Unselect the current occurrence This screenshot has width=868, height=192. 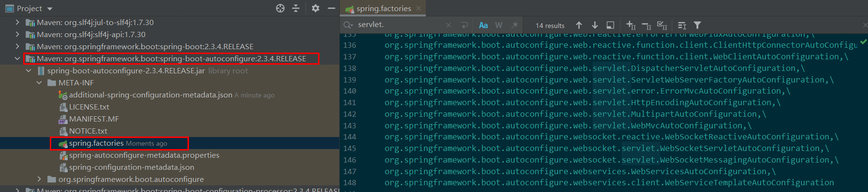647,25
